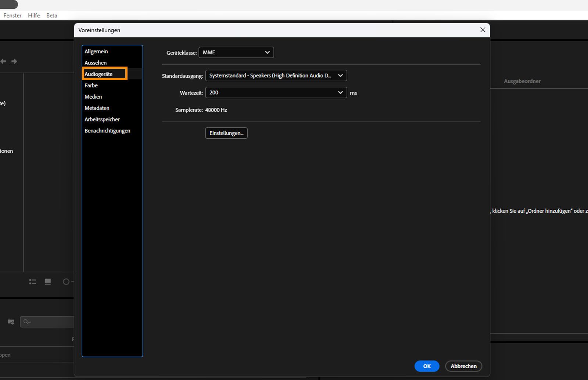Expand the Standardausgang speakers dropdown
Screen dimensions: 588x380
click(x=276, y=76)
